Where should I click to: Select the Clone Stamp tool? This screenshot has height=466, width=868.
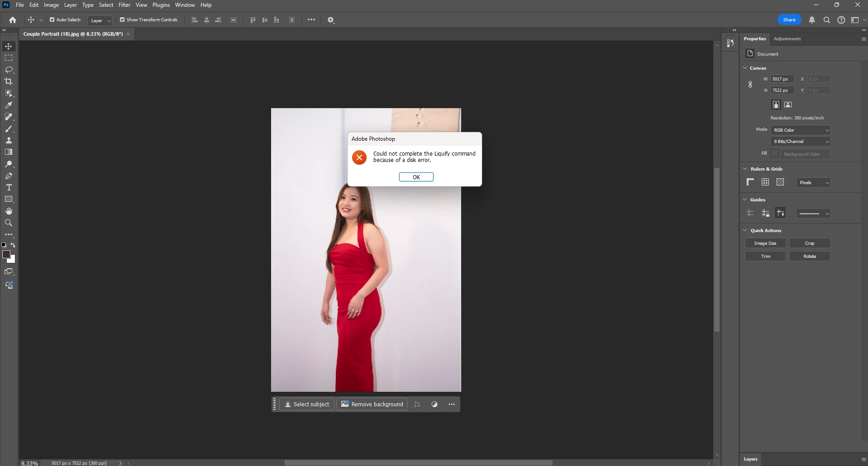pyautogui.click(x=9, y=140)
